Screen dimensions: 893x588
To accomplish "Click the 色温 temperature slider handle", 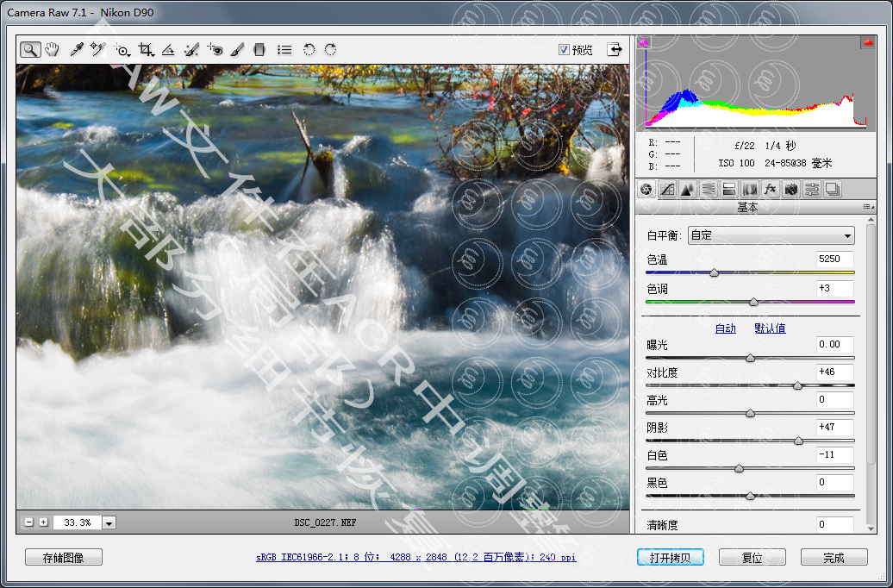I will pyautogui.click(x=715, y=273).
